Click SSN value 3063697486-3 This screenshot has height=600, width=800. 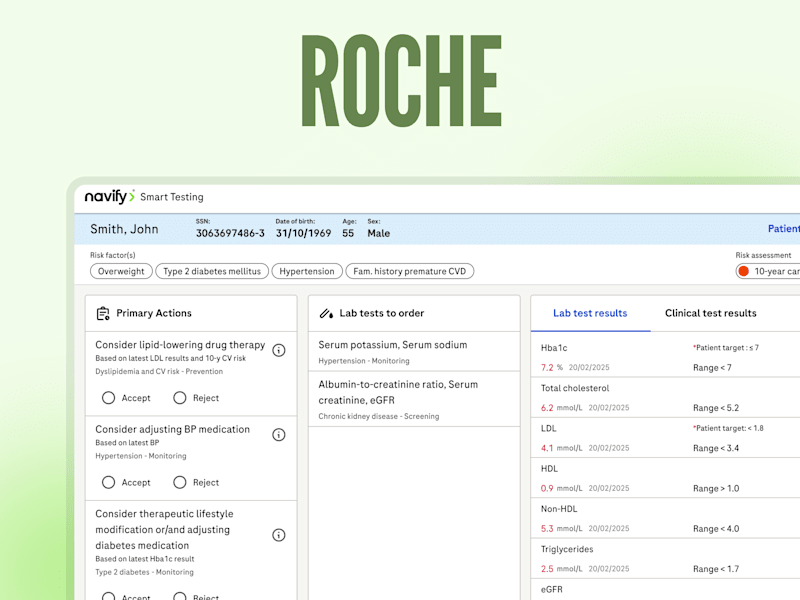pos(230,233)
